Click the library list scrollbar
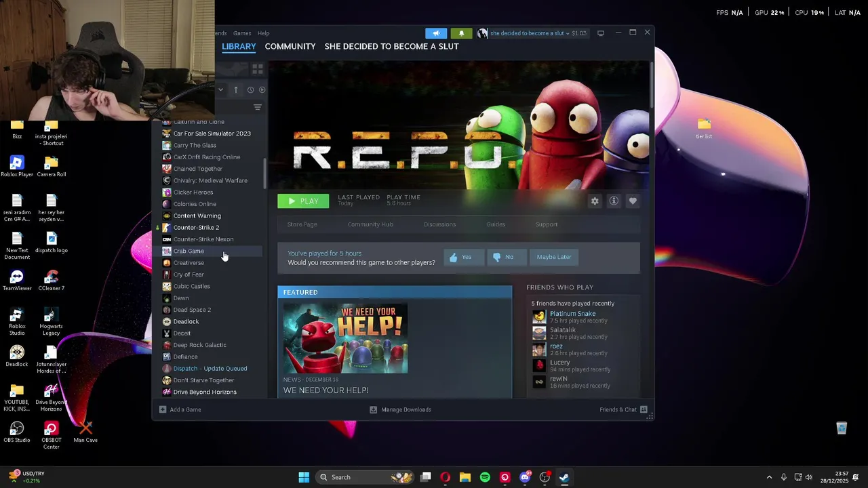The width and height of the screenshot is (868, 488). (x=265, y=174)
